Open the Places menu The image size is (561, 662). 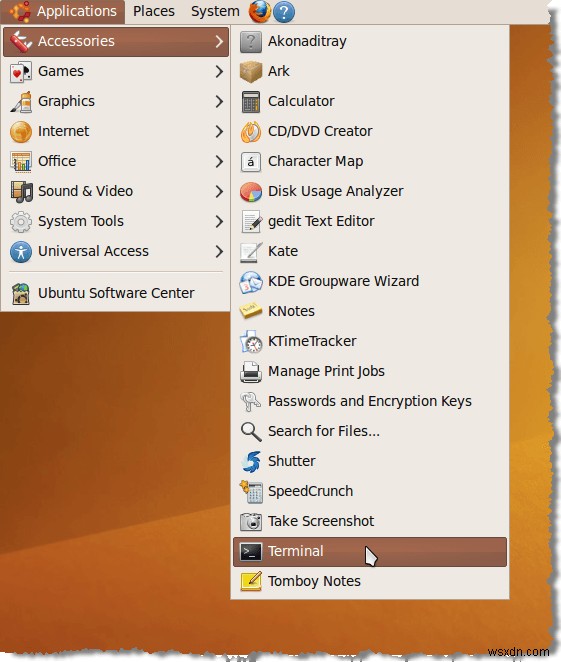pyautogui.click(x=154, y=11)
